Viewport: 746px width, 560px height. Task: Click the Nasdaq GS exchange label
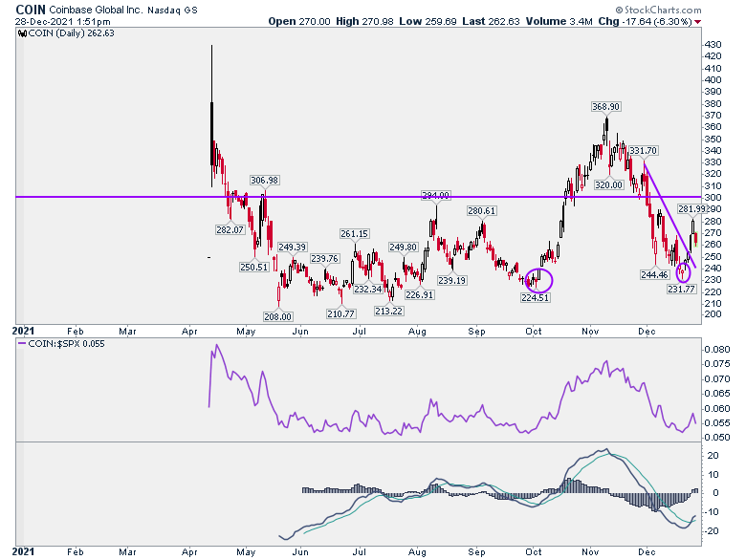point(172,10)
